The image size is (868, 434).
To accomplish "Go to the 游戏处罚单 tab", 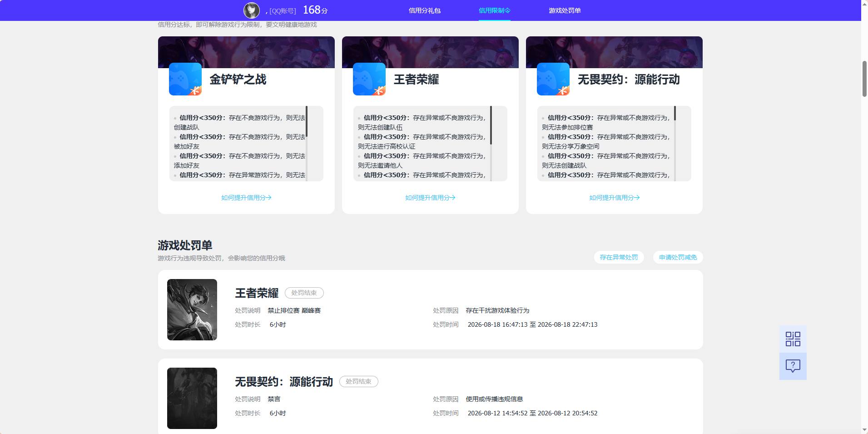I will 565,10.
